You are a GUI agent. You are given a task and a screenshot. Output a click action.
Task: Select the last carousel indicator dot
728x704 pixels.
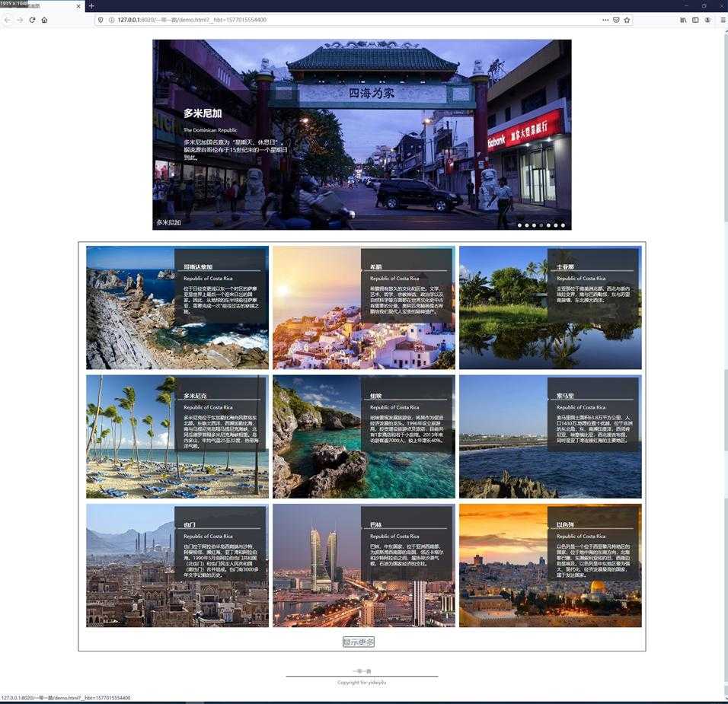coord(563,225)
